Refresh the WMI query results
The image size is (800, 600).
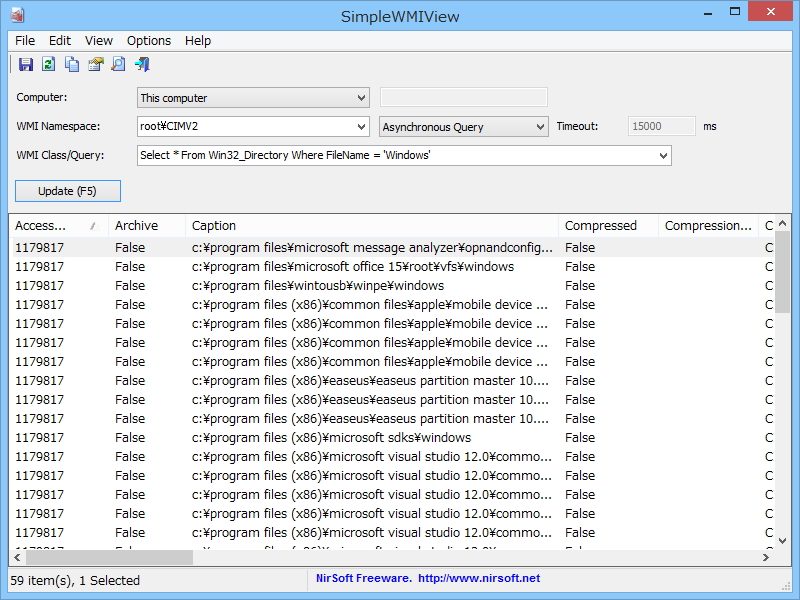[47, 64]
